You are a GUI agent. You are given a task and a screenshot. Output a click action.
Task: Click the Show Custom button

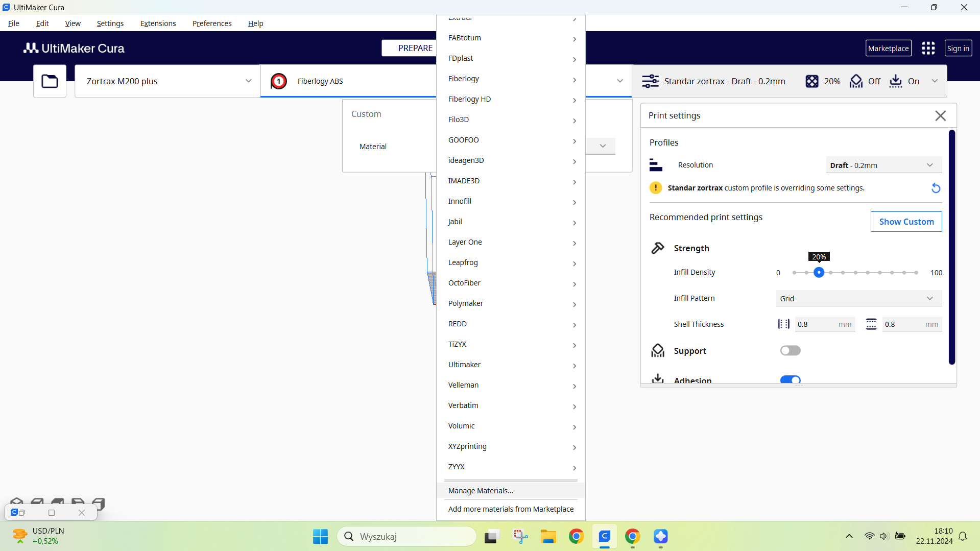coord(906,222)
